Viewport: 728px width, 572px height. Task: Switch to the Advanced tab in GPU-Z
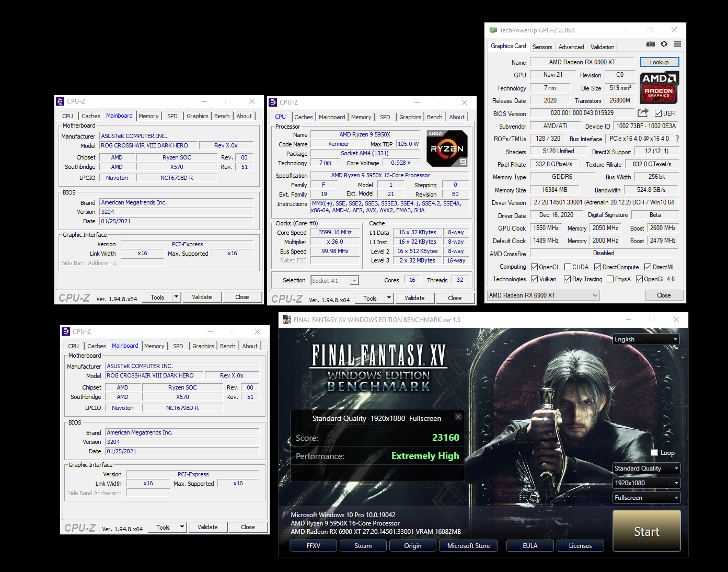(x=571, y=47)
